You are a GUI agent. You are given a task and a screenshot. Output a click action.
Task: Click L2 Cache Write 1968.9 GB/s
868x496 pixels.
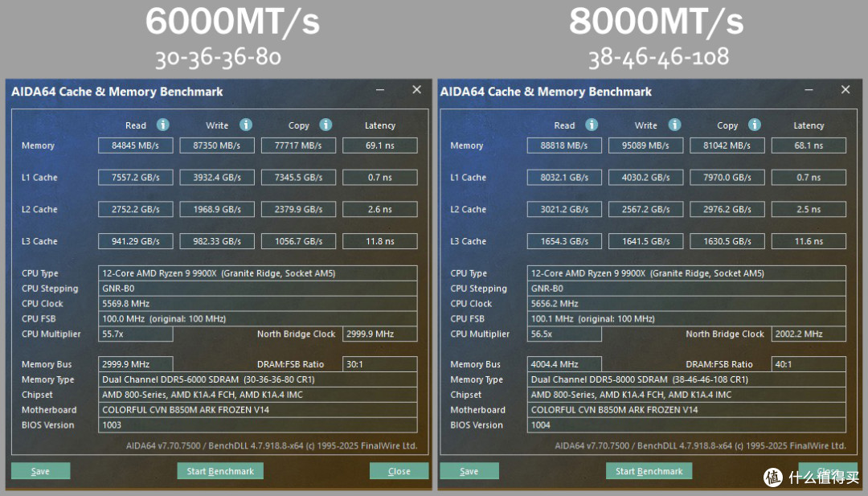(x=217, y=209)
